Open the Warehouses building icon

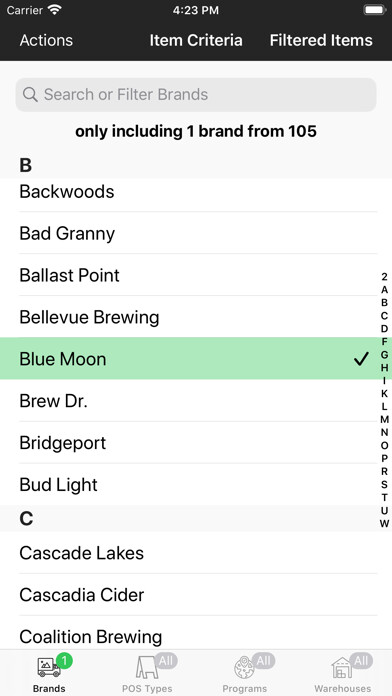342,668
